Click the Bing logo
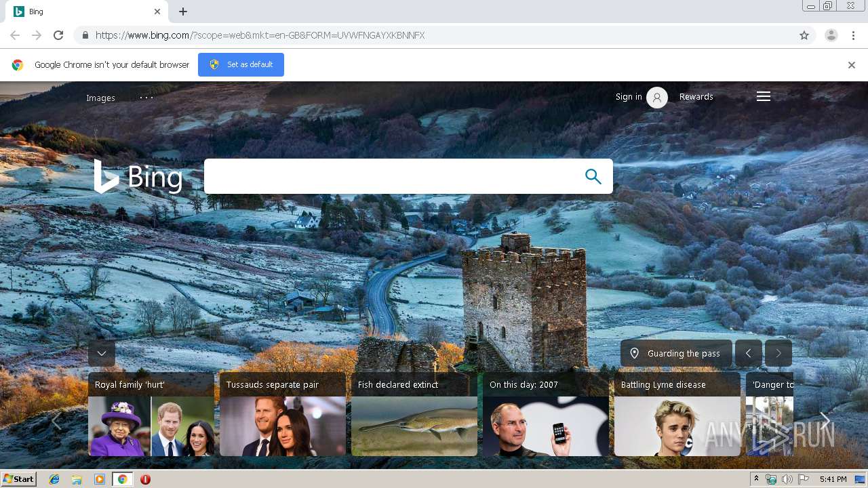 pos(138,177)
